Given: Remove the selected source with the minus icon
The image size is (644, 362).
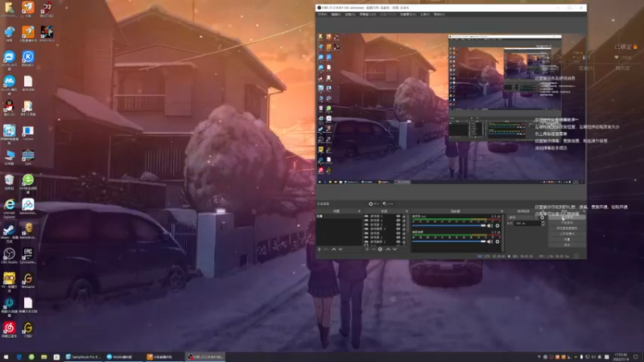Looking at the screenshot, I should 374,249.
